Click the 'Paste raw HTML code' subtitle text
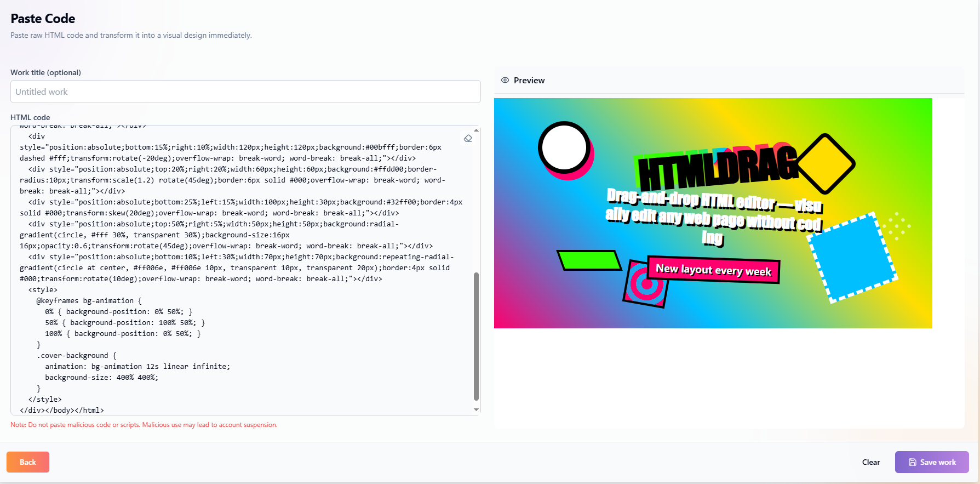Screen dimensions: 980x484 [x=131, y=35]
